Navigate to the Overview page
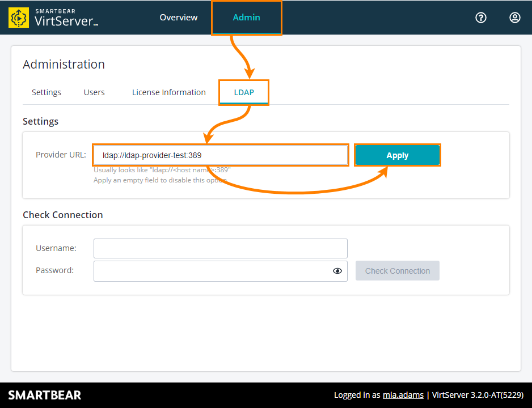The image size is (532, 408). [x=178, y=18]
